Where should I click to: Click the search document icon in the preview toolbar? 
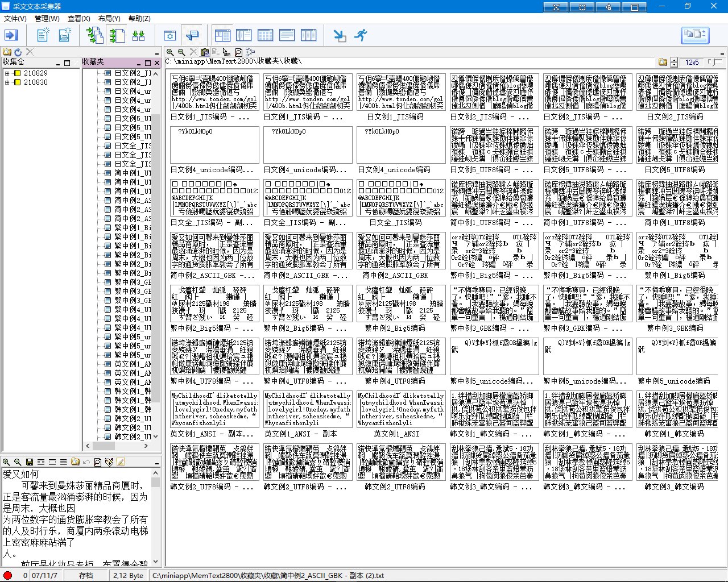(x=97, y=462)
